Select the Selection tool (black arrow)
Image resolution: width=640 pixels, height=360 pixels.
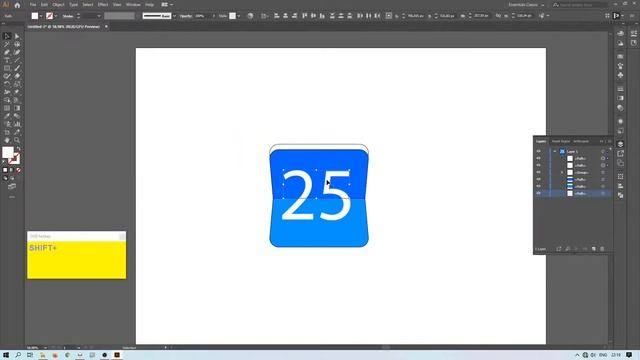(7, 36)
